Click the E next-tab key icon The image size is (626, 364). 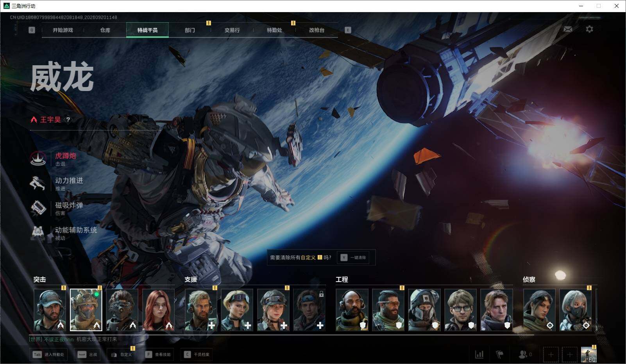[x=348, y=30]
